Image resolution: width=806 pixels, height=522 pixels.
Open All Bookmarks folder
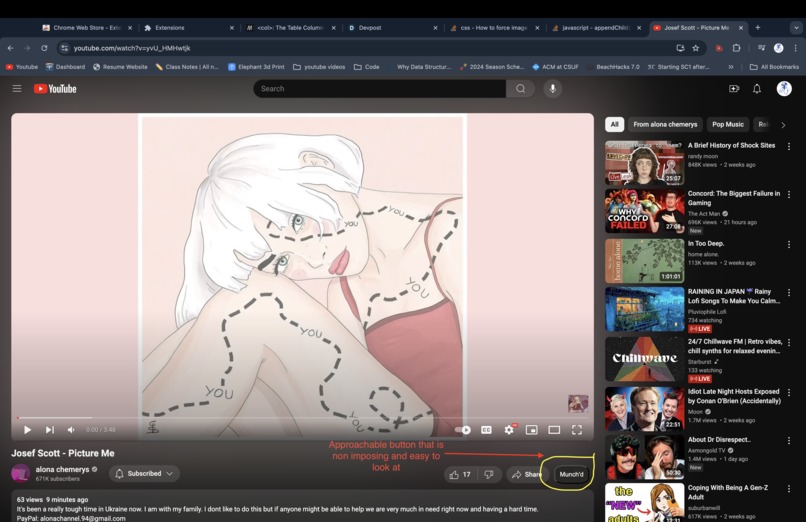pyautogui.click(x=774, y=67)
